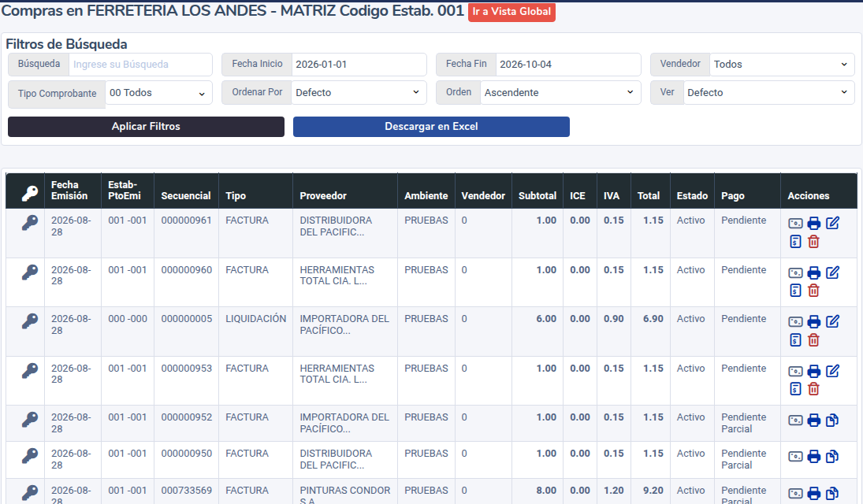863x504 pixels.
Task: Click the Fecha Fin date field
Action: [568, 65]
